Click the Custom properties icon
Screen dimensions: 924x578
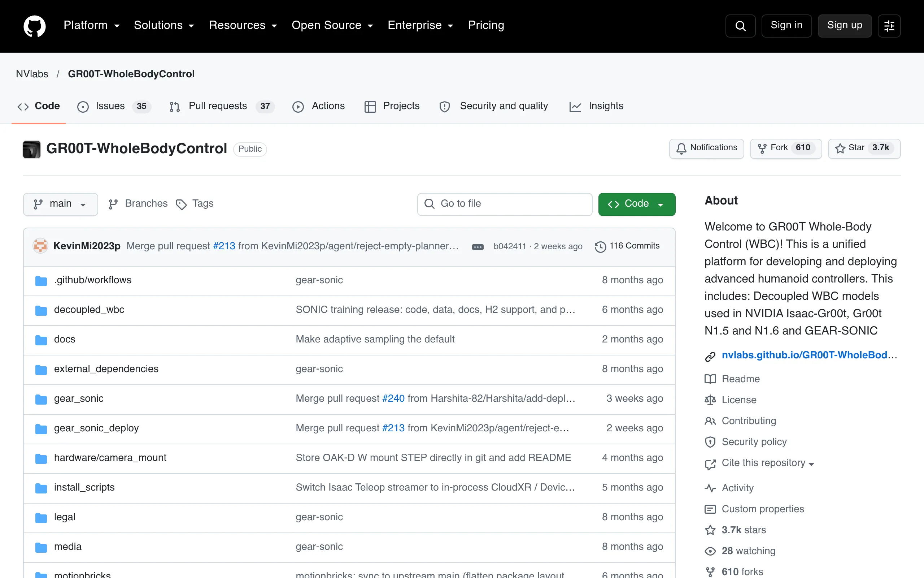[x=710, y=509]
